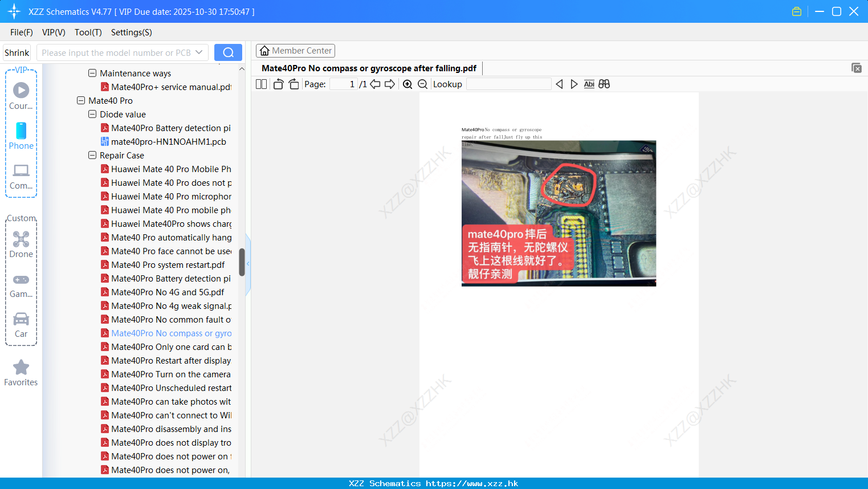The image size is (868, 489).
Task: Open the File menu
Action: pos(22,32)
